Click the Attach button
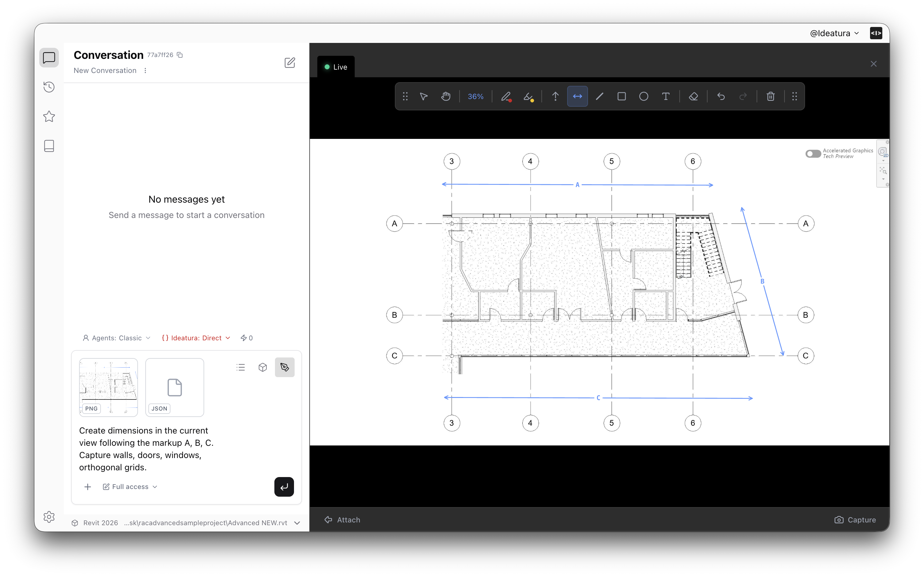 [x=342, y=520]
